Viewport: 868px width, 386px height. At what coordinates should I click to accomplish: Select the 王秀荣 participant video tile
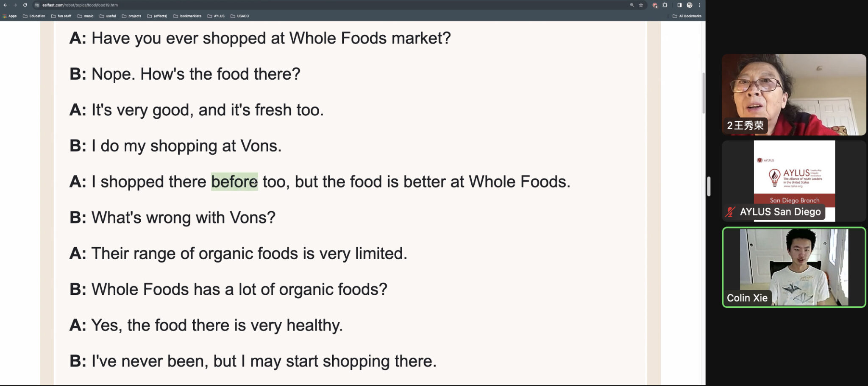click(x=794, y=95)
